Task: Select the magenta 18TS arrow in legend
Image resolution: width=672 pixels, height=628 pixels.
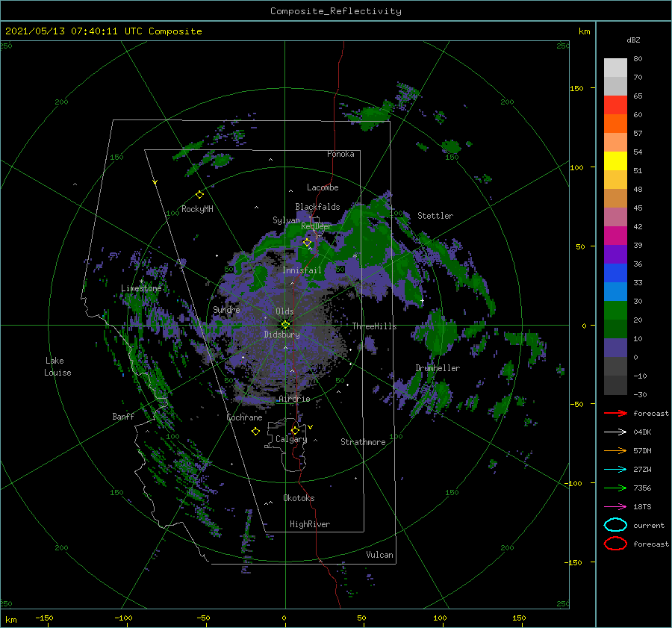Action: pyautogui.click(x=615, y=506)
